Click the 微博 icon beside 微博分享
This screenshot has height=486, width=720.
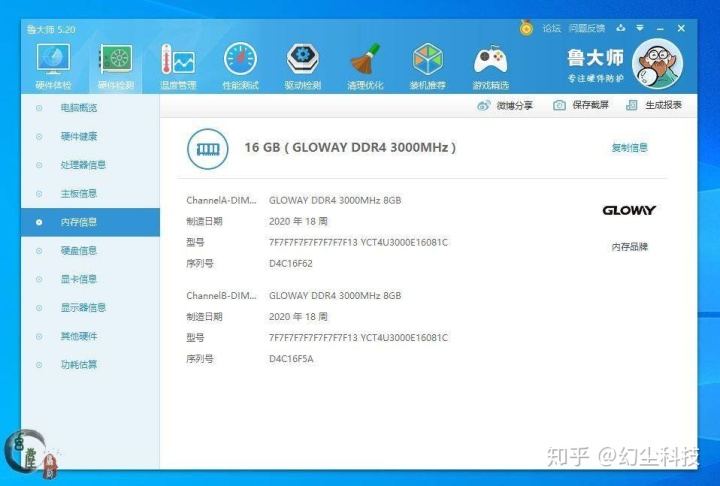tap(484, 106)
